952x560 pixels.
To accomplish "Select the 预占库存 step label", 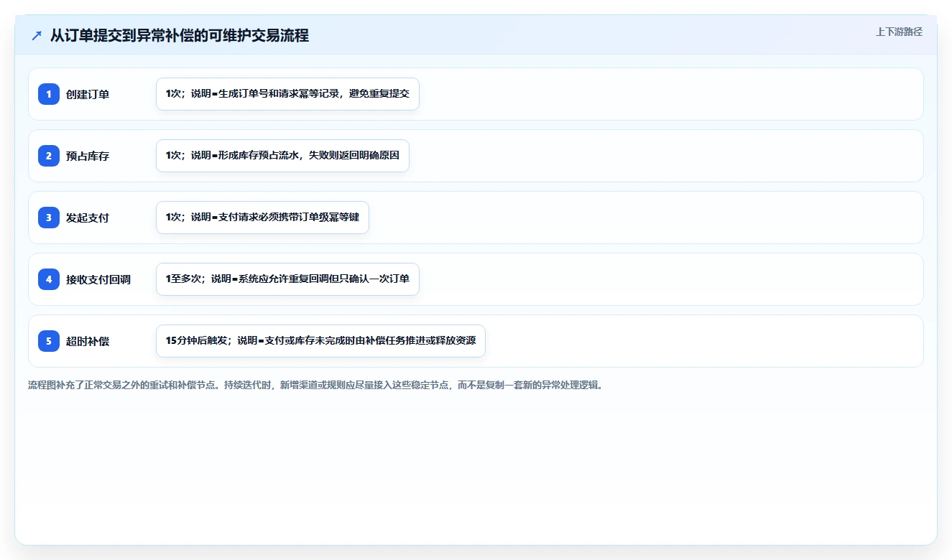I will [x=88, y=156].
